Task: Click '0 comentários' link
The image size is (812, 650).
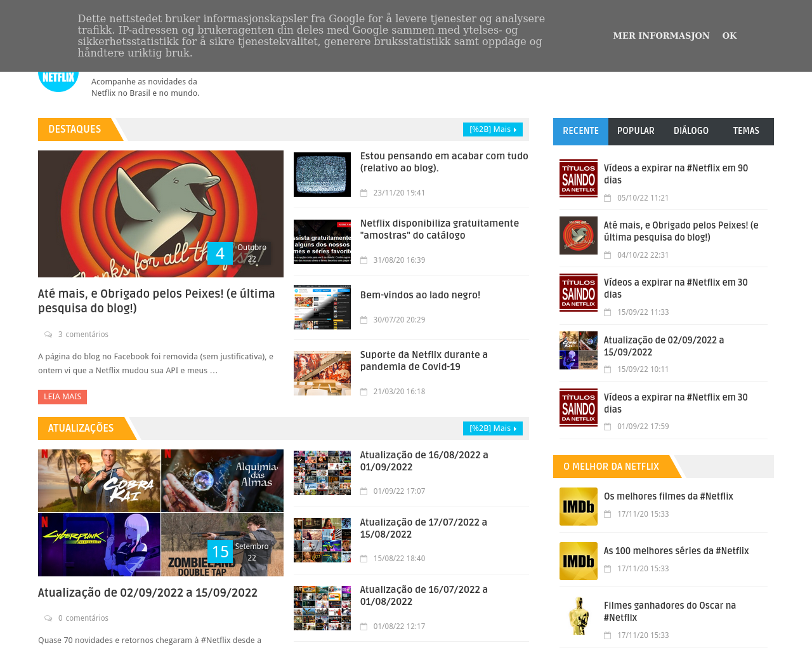Action: 83,618
